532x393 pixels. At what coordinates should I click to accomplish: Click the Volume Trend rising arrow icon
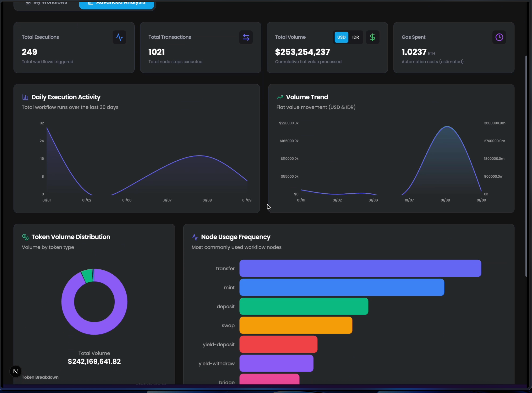pyautogui.click(x=280, y=97)
